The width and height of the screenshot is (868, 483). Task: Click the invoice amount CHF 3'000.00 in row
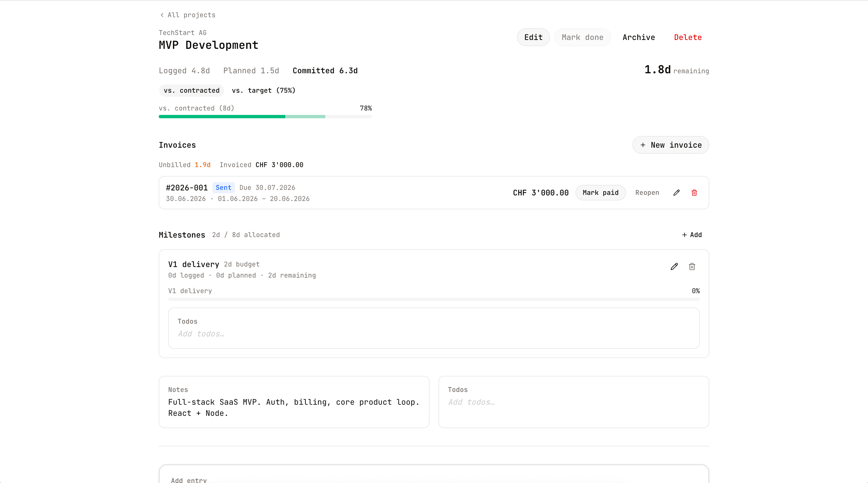pos(541,193)
